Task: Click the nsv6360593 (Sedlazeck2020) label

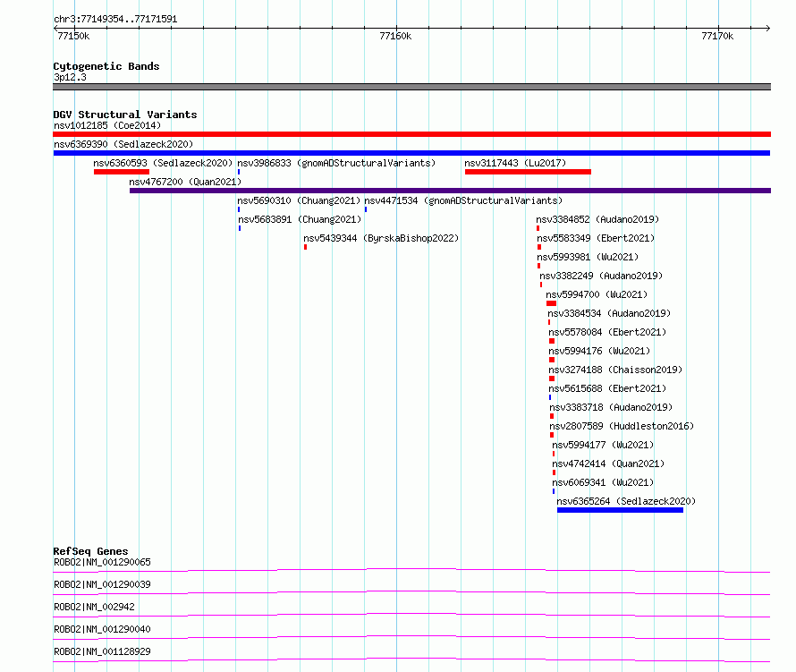Action: [163, 163]
